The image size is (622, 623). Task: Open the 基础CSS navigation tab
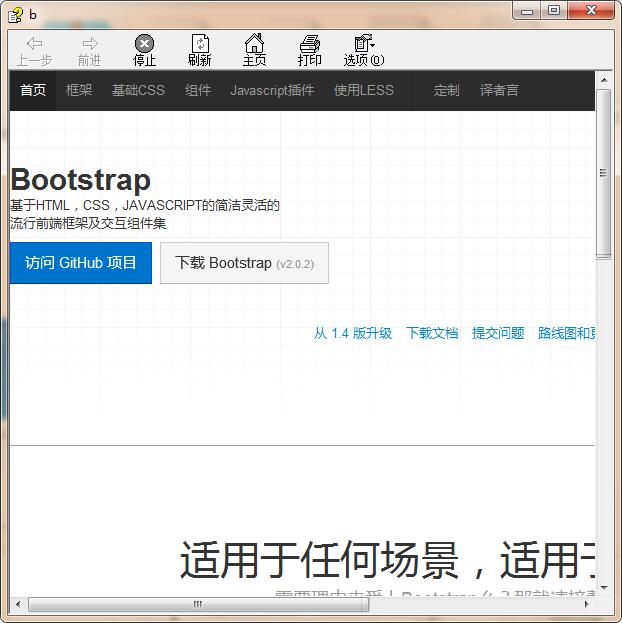[138, 90]
